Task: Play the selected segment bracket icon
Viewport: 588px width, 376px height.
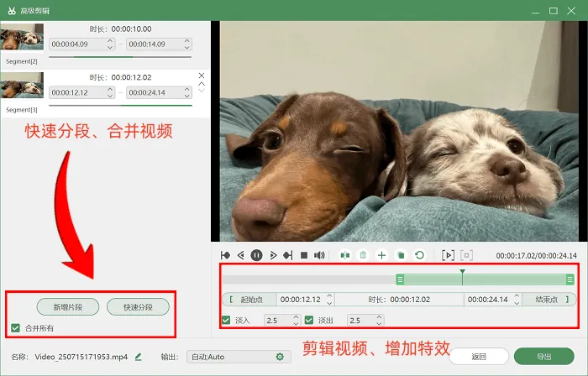Action: coord(448,255)
